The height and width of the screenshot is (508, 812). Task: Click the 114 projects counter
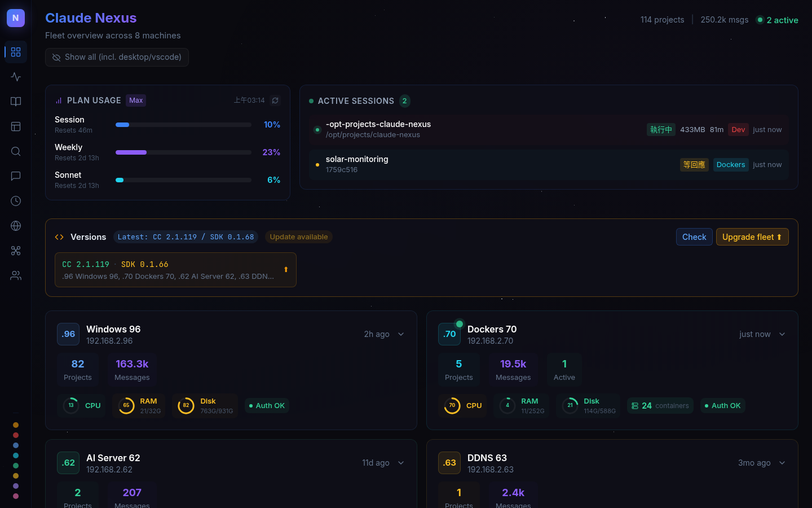(662, 20)
